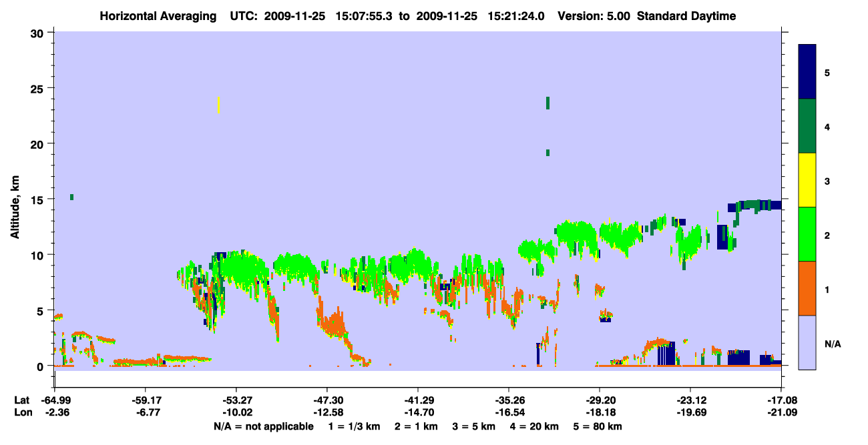The width and height of the screenshot is (868, 445).
Task: Click the isolated green marker at 15 km
Action: click(x=71, y=197)
